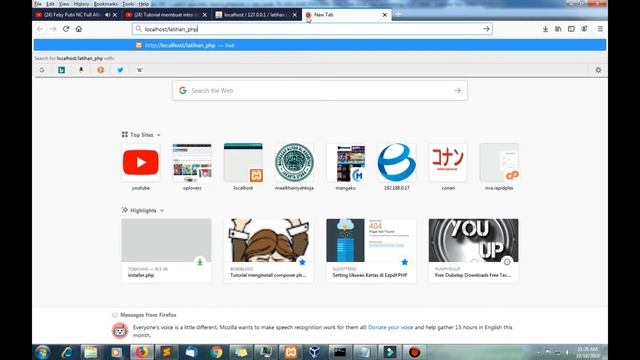The width and height of the screenshot is (640, 360).
Task: Close the New Tab tab
Action: (x=384, y=15)
